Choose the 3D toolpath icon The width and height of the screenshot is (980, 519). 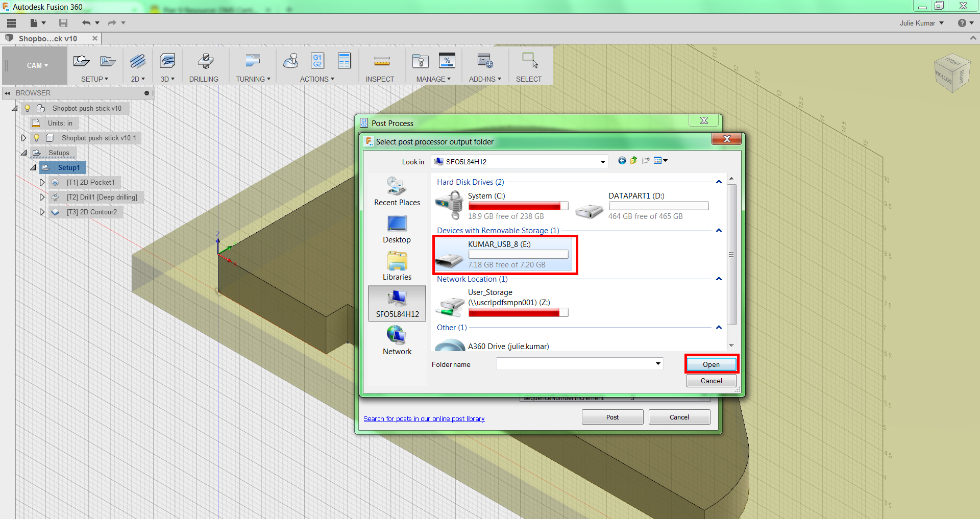[x=167, y=61]
